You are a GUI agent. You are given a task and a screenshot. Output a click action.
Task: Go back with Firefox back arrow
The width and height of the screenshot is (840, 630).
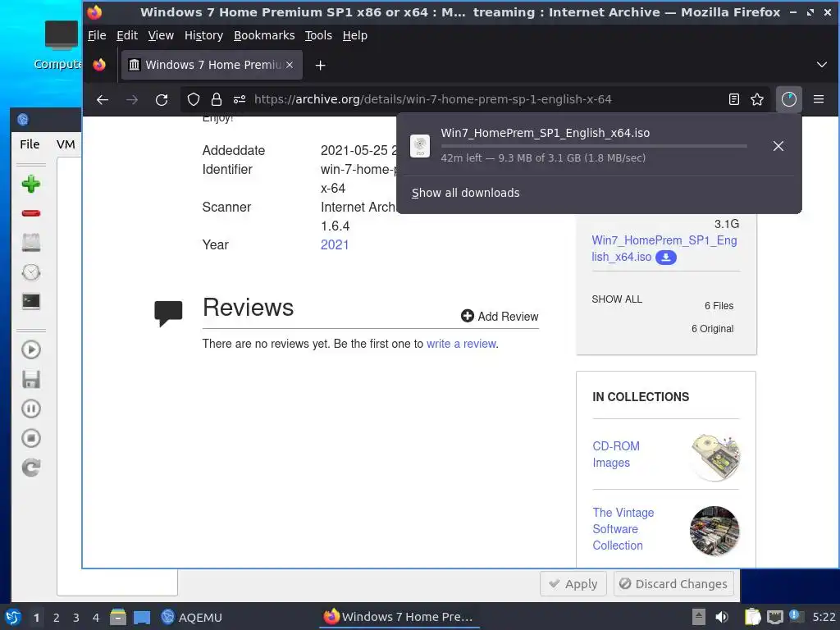coord(103,99)
